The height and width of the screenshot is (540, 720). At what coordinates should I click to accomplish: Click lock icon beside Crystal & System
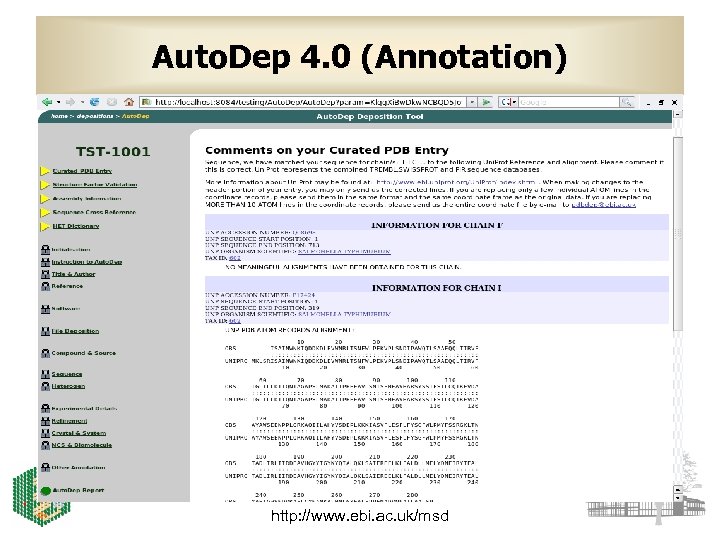[x=45, y=433]
